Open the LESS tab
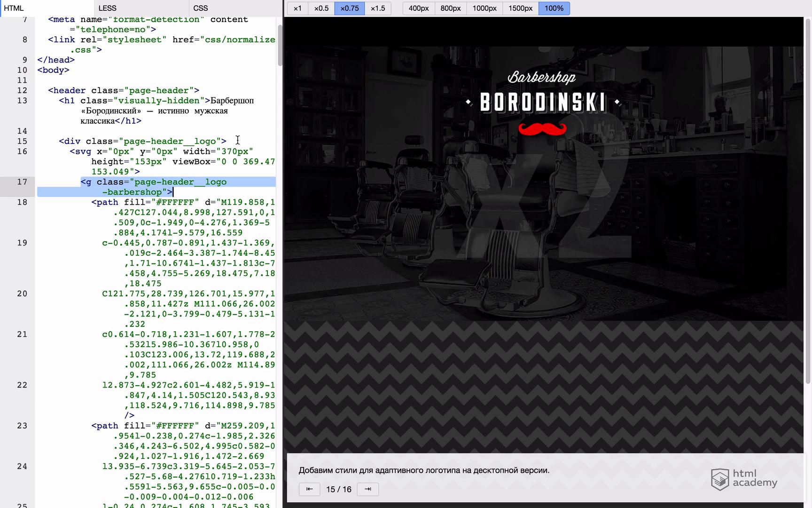Screen dimensions: 812x508 108,8
